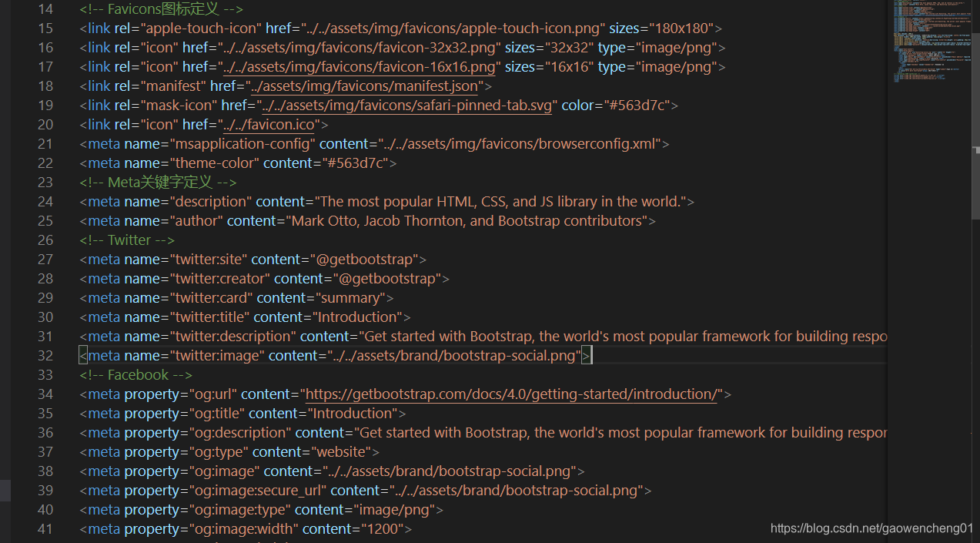
Task: Click "image/png" on the og:image:type line
Action: coord(395,510)
